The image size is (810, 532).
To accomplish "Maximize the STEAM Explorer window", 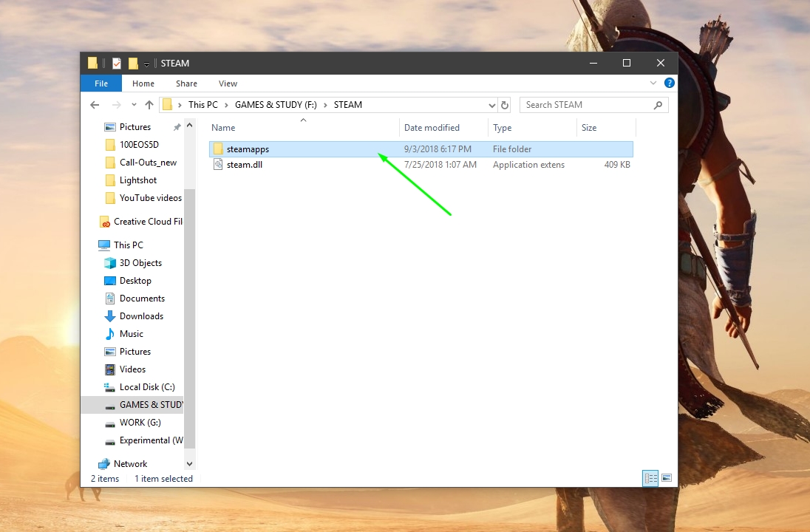I will [627, 63].
